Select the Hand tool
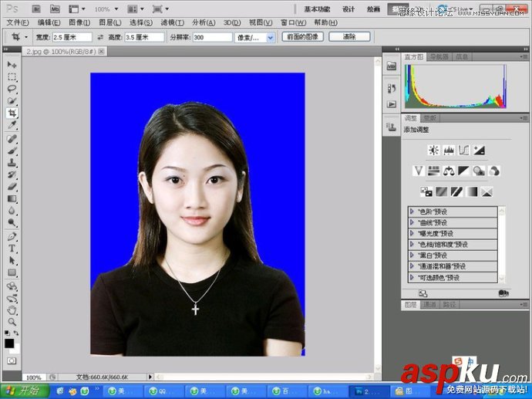The image size is (532, 399). point(12,309)
